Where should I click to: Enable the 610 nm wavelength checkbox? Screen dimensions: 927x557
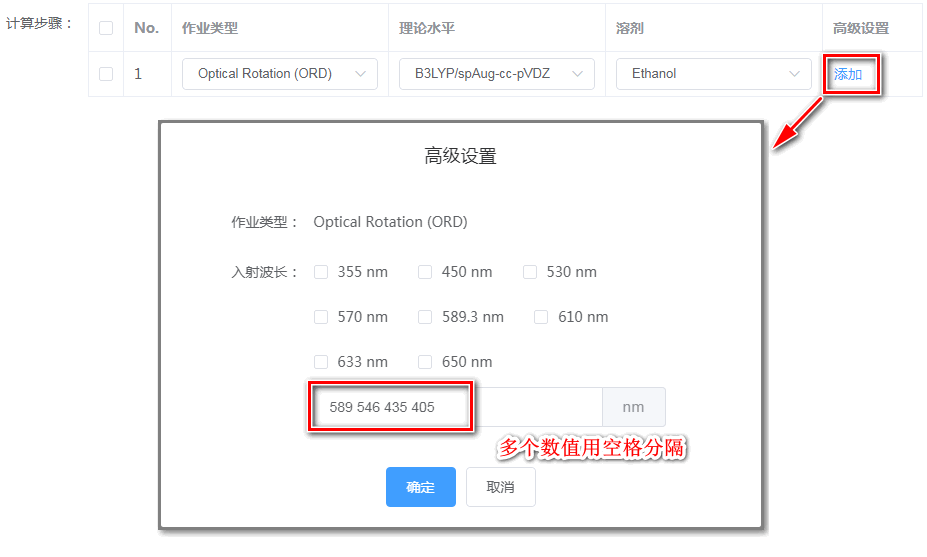[541, 317]
